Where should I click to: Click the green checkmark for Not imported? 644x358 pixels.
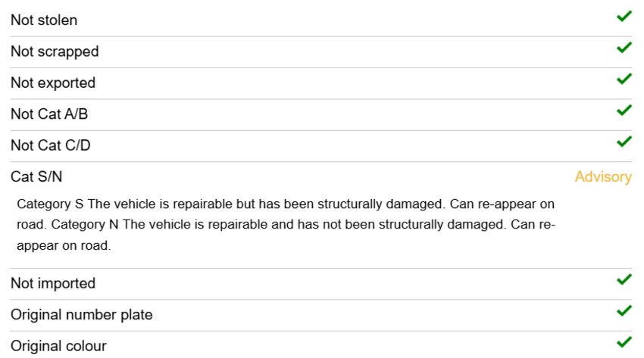(624, 279)
